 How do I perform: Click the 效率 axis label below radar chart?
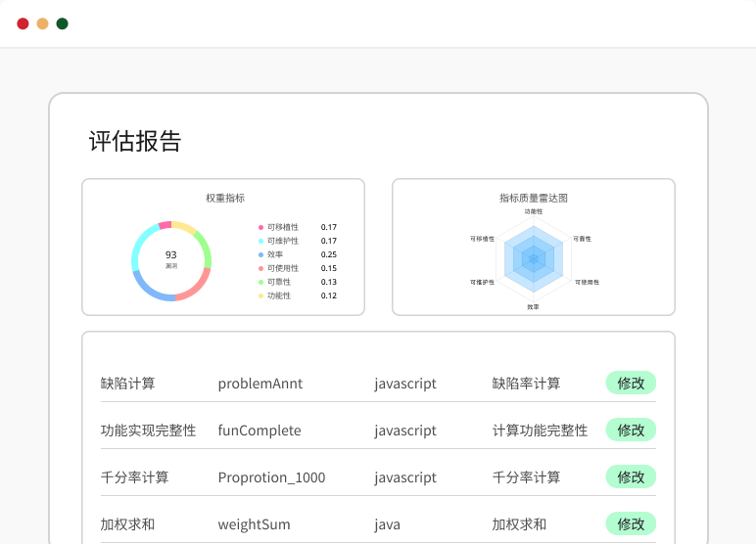(x=533, y=307)
